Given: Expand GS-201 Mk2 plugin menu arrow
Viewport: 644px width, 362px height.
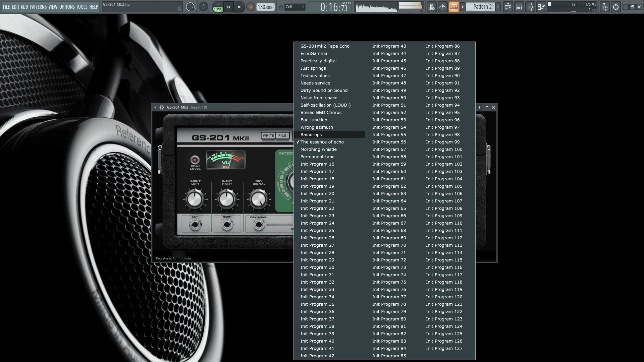Looking at the screenshot, I should coord(155,107).
